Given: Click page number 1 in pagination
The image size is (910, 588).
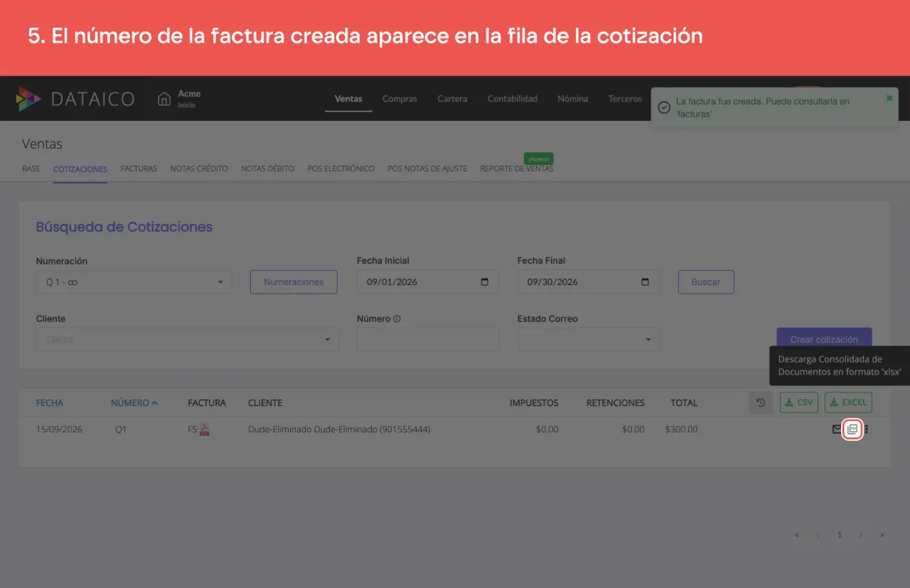Looking at the screenshot, I should pyautogui.click(x=840, y=535).
